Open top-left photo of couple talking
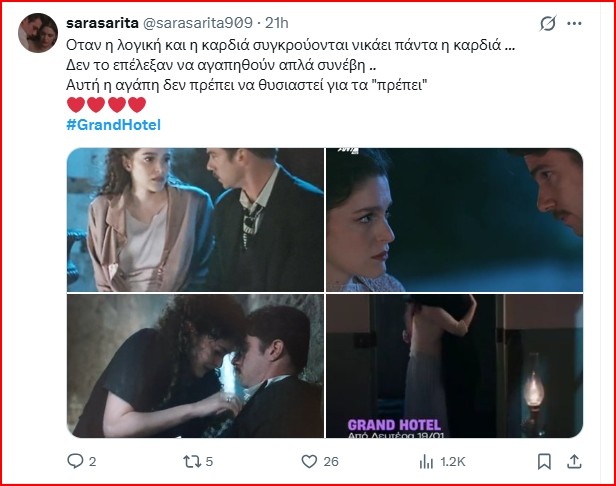Viewport: 616px width, 486px height. pyautogui.click(x=195, y=220)
